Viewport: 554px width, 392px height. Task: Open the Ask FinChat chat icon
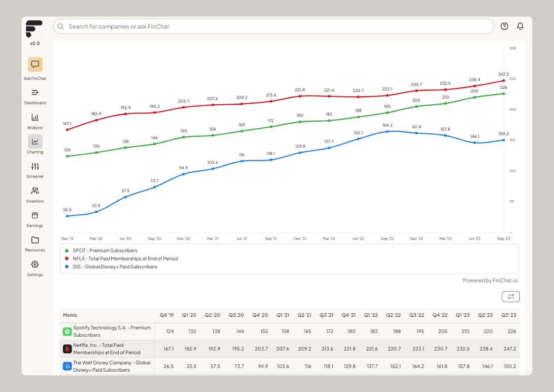pyautogui.click(x=35, y=65)
